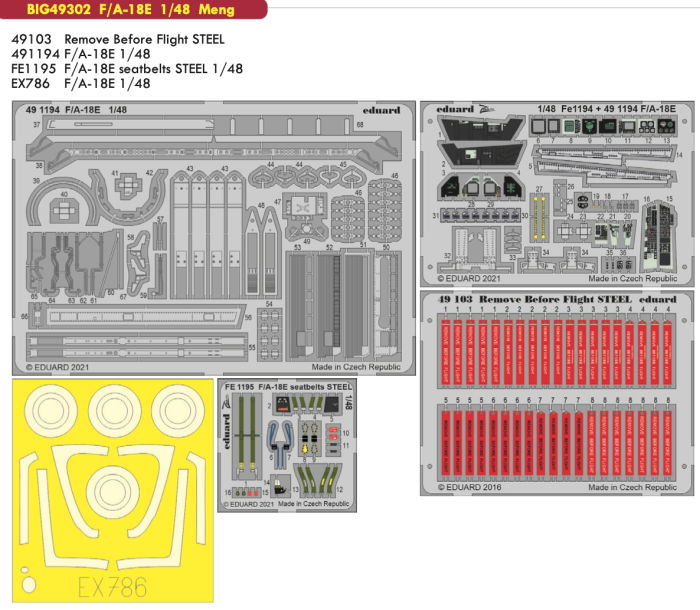This screenshot has width=700, height=610.
Task: Select the 491194 F/A-18E 1/48 list entry
Action: [x=80, y=54]
